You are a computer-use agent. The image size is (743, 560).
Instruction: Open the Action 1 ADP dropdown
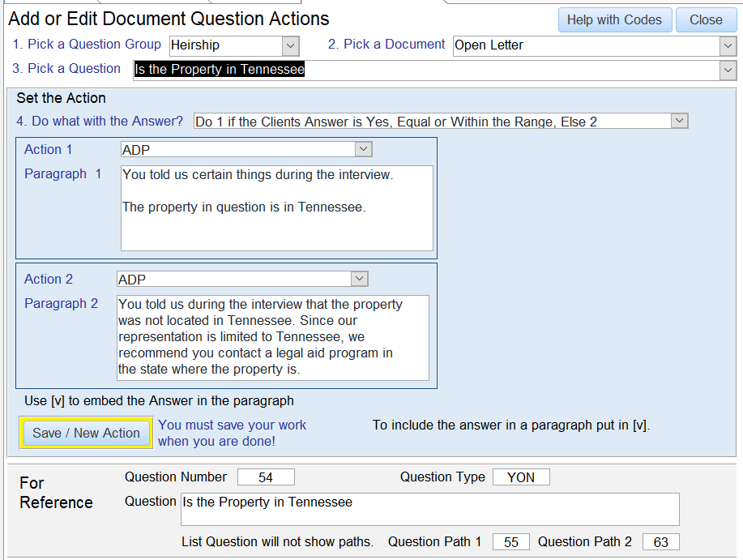click(x=363, y=149)
